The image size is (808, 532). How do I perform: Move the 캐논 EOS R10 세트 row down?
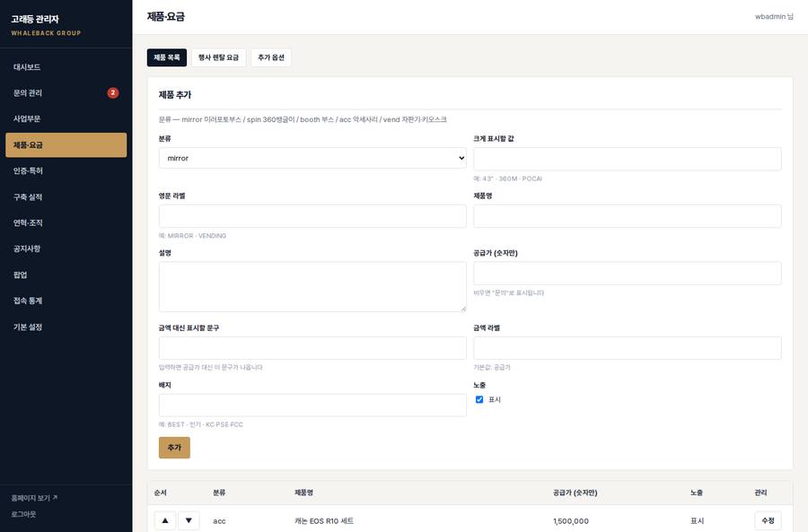[x=189, y=520]
